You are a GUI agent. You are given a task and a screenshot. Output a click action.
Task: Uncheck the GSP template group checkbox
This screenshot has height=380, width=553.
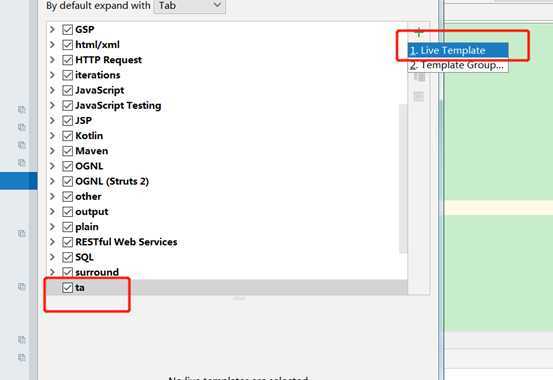click(67, 29)
